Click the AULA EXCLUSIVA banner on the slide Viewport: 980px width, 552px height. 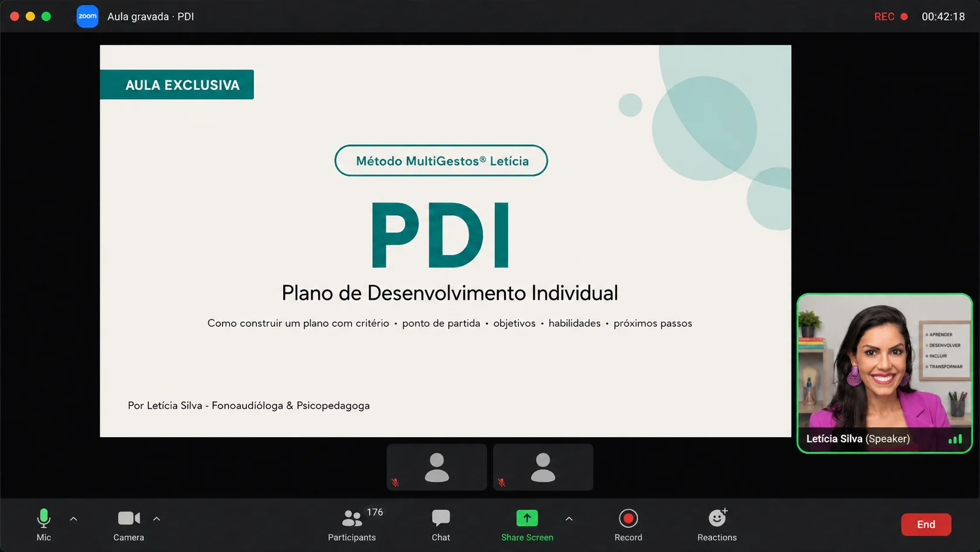pyautogui.click(x=177, y=84)
